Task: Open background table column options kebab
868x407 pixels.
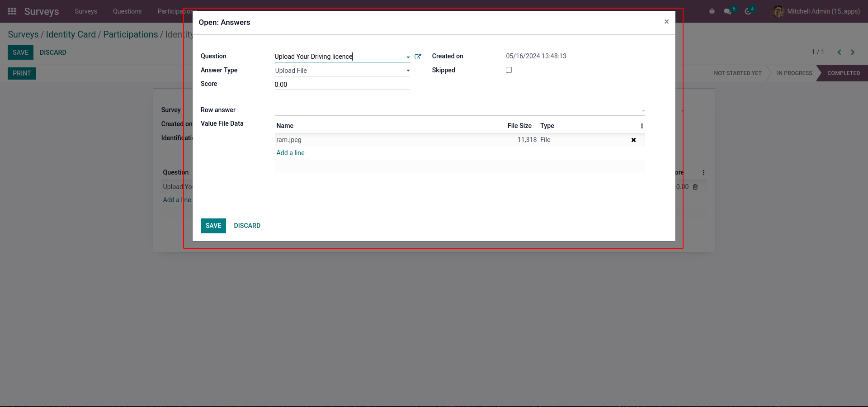Action: tap(703, 173)
